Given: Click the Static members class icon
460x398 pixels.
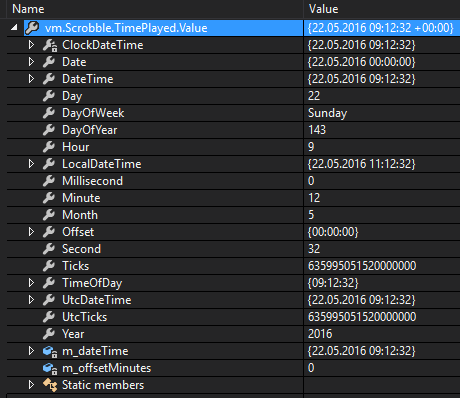Looking at the screenshot, I should [50, 385].
